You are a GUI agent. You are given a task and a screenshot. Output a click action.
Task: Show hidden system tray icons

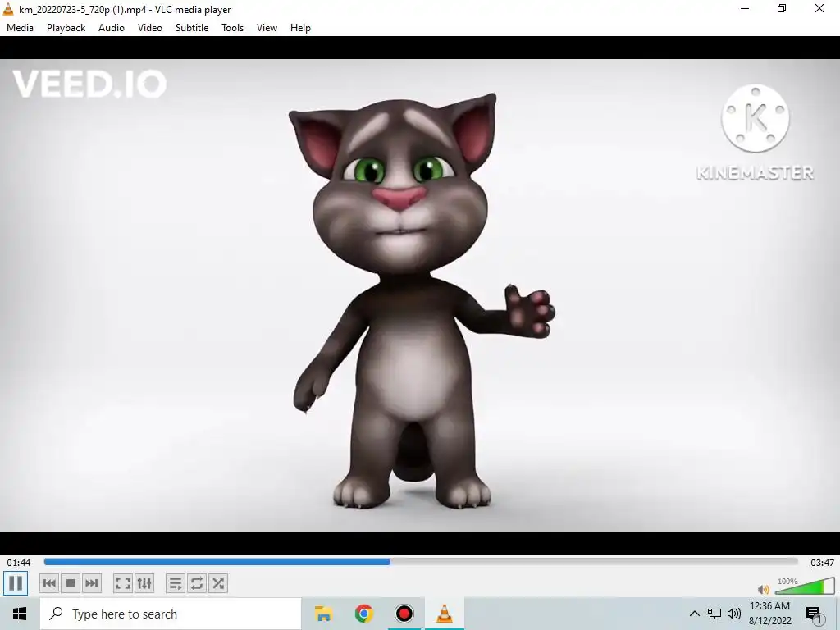[x=694, y=614]
